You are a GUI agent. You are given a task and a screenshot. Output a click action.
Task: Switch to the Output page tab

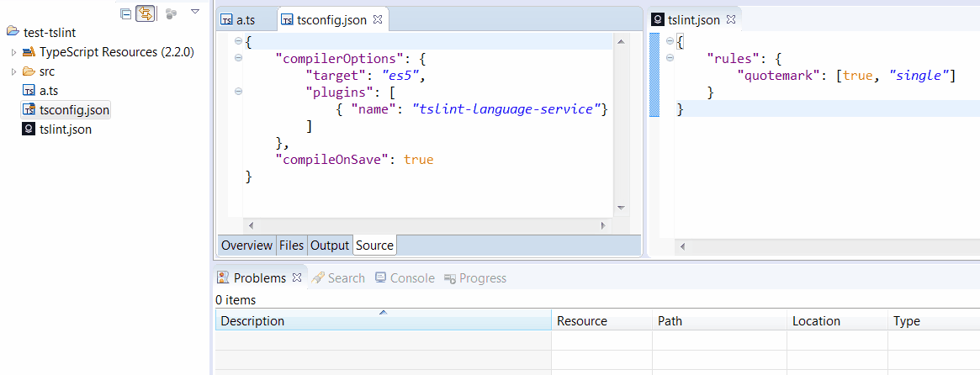pyautogui.click(x=329, y=246)
